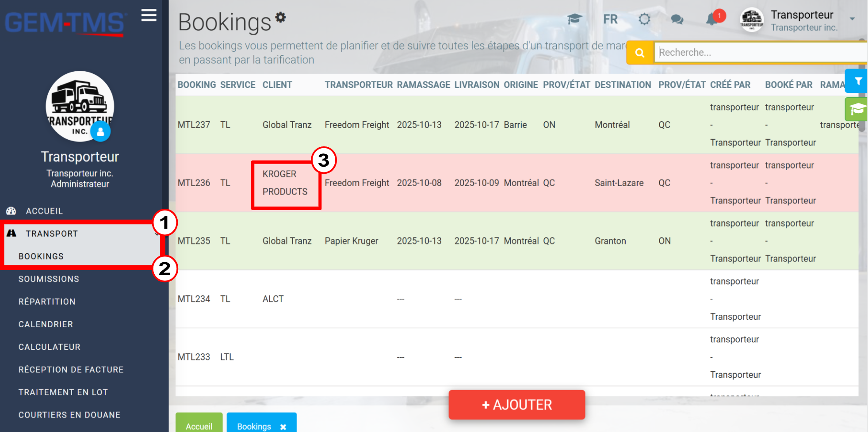Change language with FR toggle

[x=610, y=19]
